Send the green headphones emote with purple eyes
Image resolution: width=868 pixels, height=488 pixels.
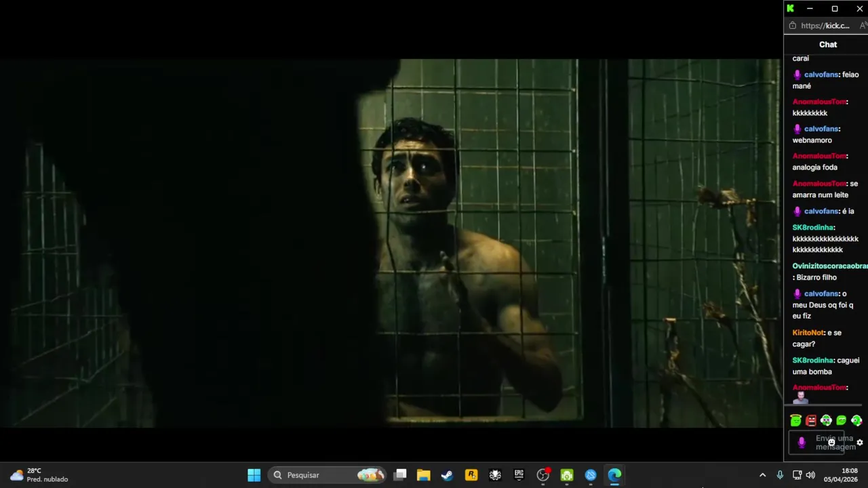coord(826,421)
